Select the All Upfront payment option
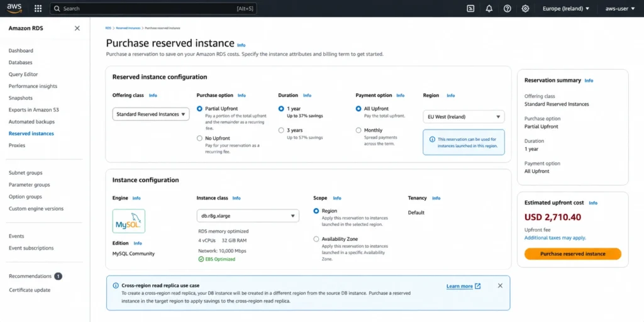This screenshot has width=644, height=322. pos(358,109)
